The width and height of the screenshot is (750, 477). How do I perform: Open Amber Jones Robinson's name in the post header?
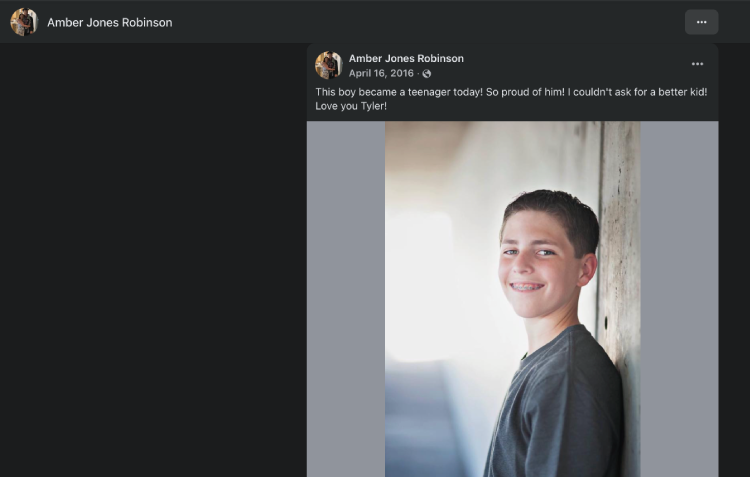[x=406, y=58]
